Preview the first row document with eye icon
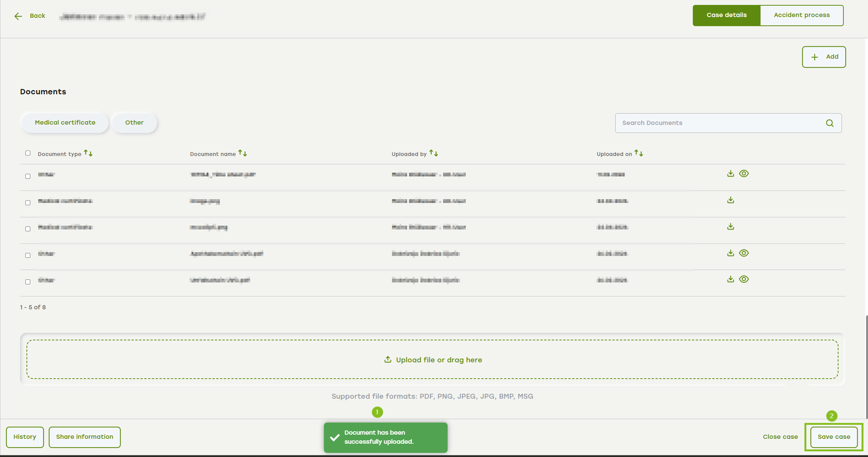This screenshot has width=868, height=457. pyautogui.click(x=744, y=173)
